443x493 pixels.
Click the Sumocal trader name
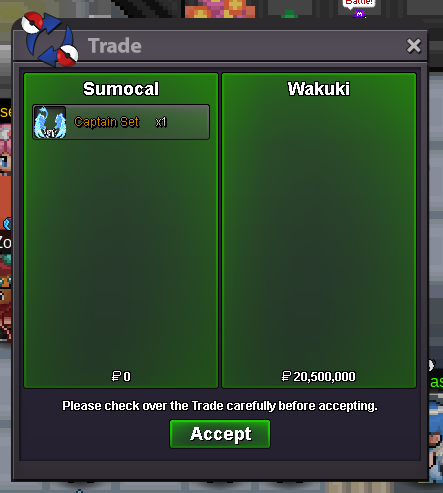(x=121, y=89)
